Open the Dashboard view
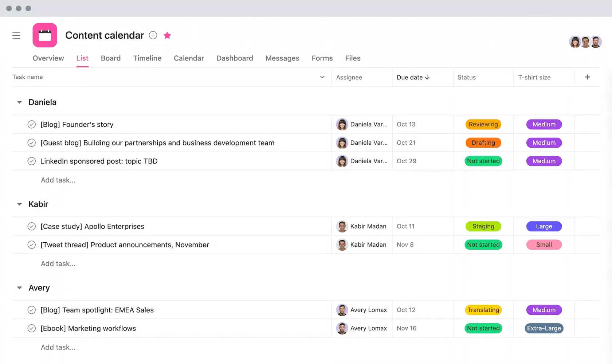The image size is (612, 364). 235,58
